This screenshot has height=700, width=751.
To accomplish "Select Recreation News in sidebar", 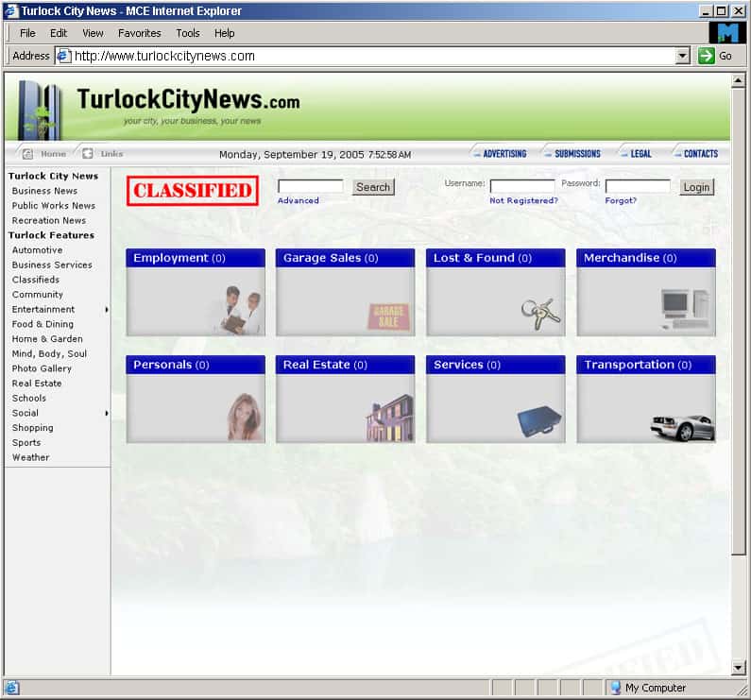I will tap(49, 221).
